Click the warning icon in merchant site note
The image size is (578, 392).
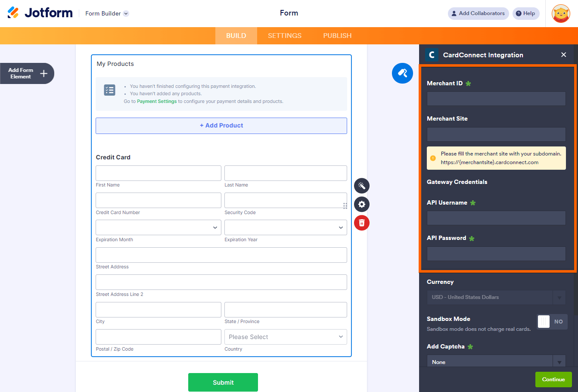[x=433, y=158]
